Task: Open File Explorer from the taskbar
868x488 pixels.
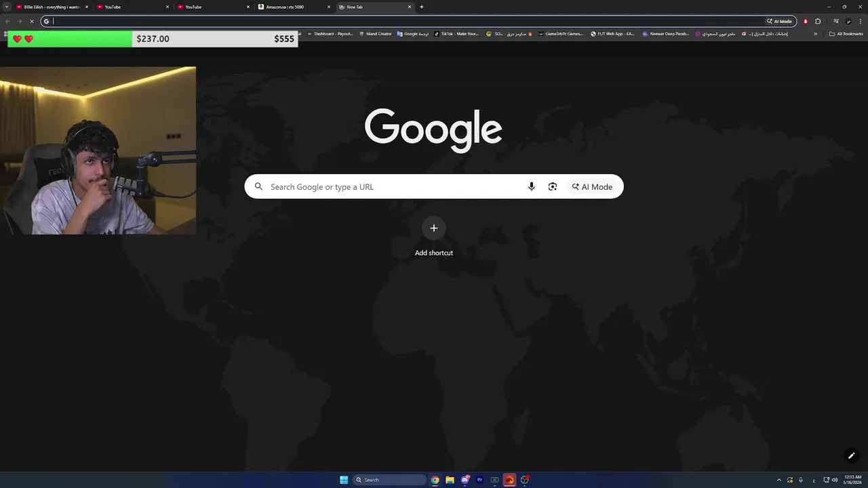Action: (x=450, y=480)
